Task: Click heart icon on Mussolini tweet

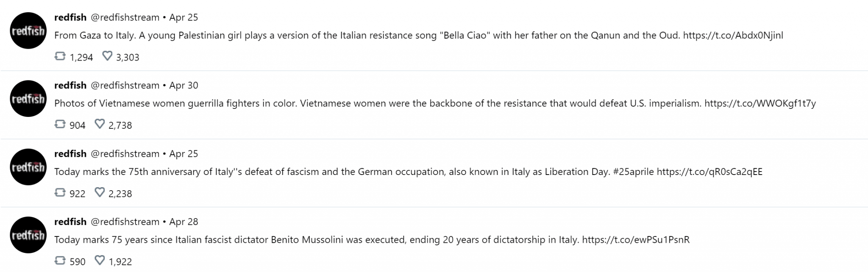Action: coord(100,261)
